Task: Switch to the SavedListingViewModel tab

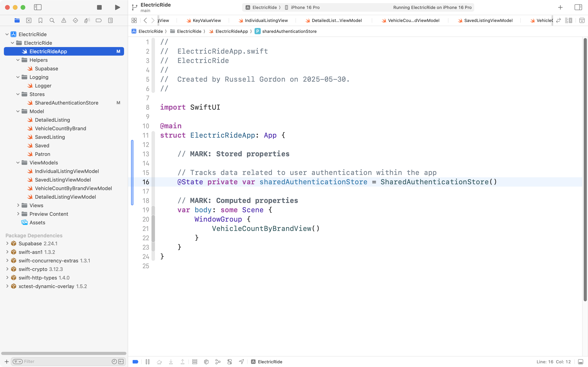Action: click(488, 20)
